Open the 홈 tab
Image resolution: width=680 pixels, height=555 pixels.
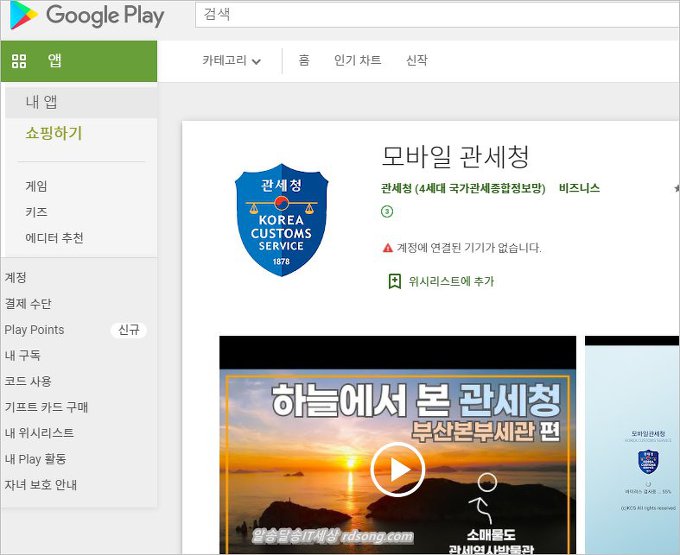coord(304,61)
